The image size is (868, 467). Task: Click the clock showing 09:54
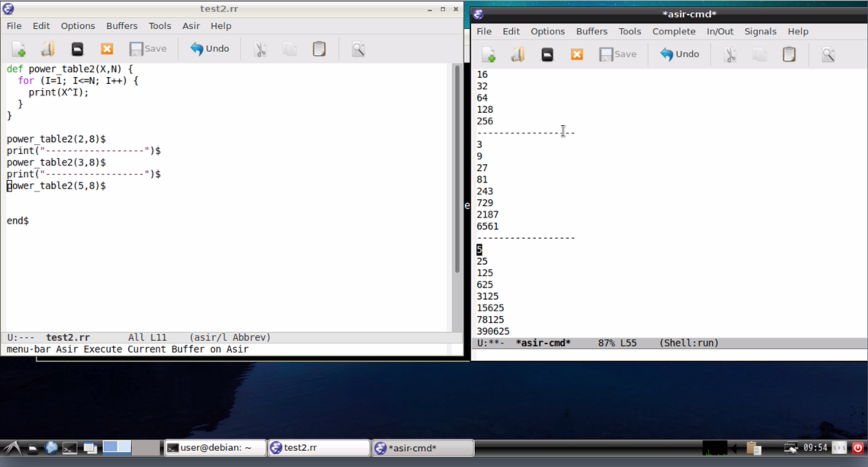pyautogui.click(x=815, y=447)
